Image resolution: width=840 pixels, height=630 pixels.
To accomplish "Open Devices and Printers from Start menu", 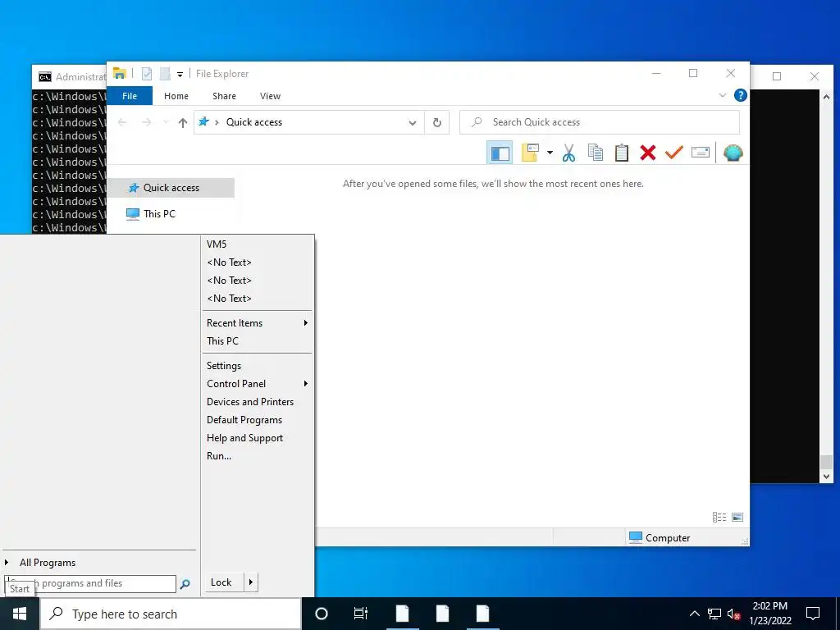I will 257,402.
